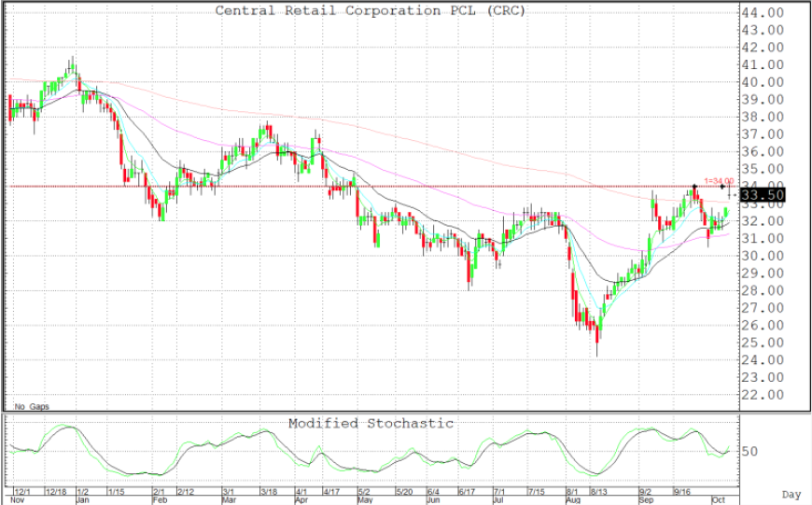Click the 8/13 date label
812x505 pixels.
[x=599, y=492]
